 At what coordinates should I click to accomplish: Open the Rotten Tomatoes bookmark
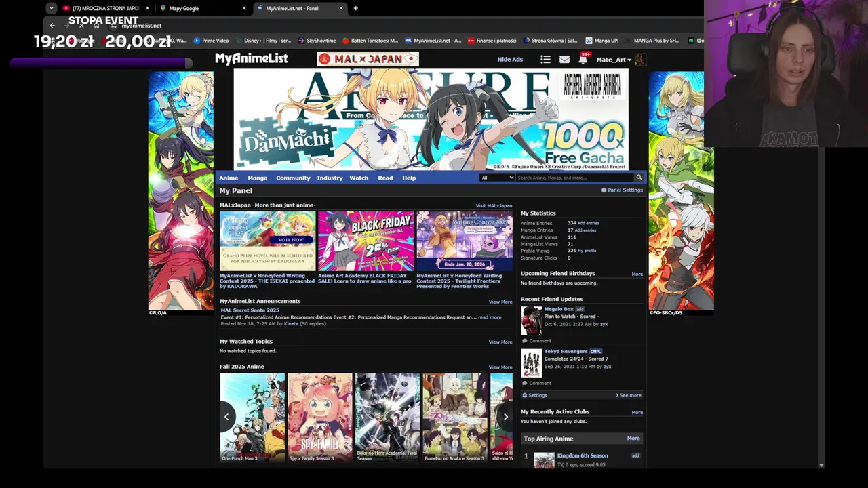(370, 41)
